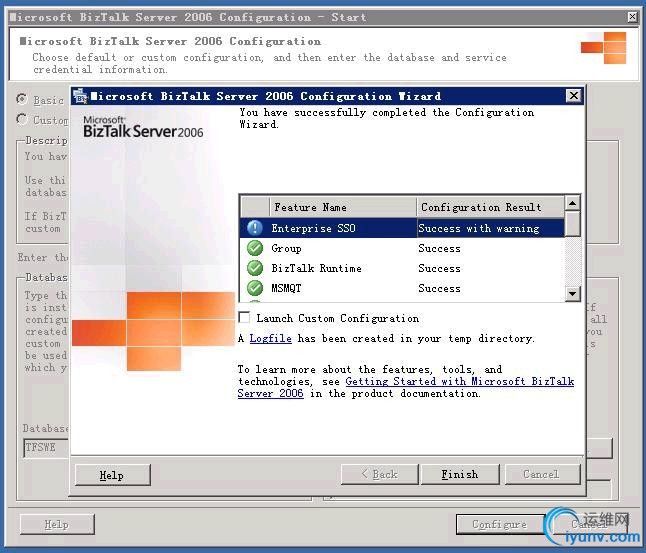
Task: Select the Enterprise SSO row name
Action: (x=313, y=228)
